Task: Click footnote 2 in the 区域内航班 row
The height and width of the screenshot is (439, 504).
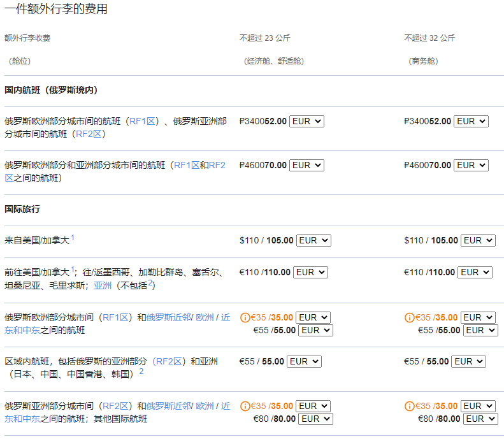Action: click(141, 371)
